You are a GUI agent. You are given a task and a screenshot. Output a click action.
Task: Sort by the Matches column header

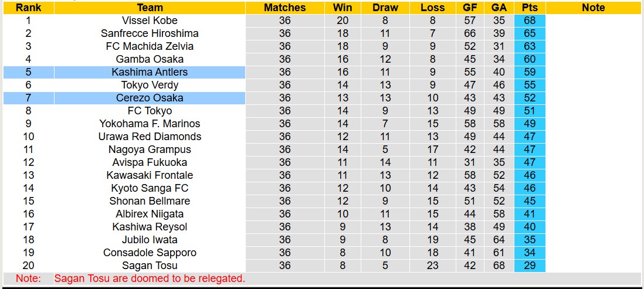pos(284,8)
